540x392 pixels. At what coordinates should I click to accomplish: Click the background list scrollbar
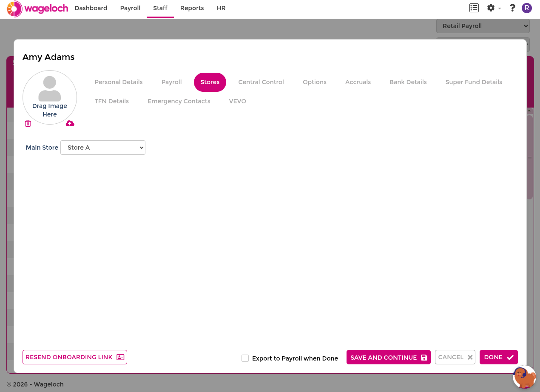point(530,157)
